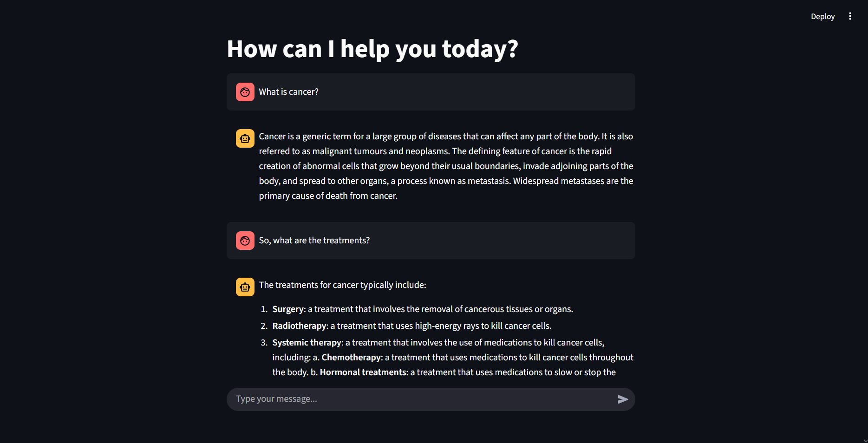
Task: Click the Deploy button
Action: pos(822,17)
